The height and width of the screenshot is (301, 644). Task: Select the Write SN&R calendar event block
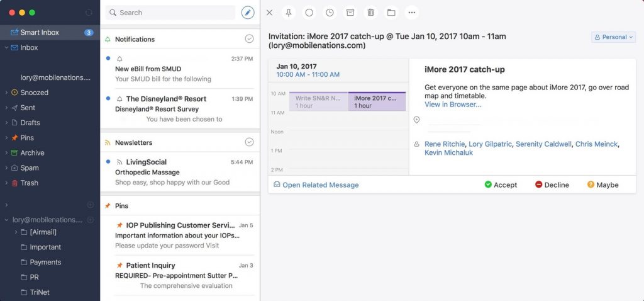point(318,101)
